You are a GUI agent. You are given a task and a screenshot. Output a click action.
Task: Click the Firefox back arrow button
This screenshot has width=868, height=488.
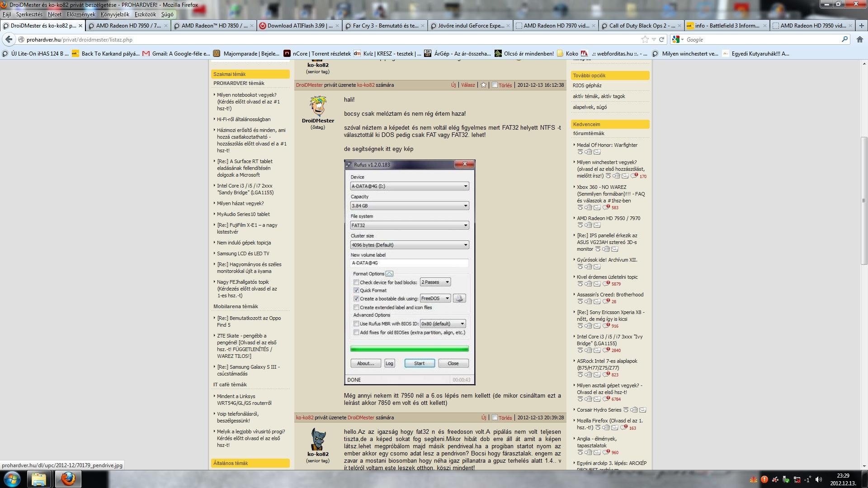pos(9,40)
